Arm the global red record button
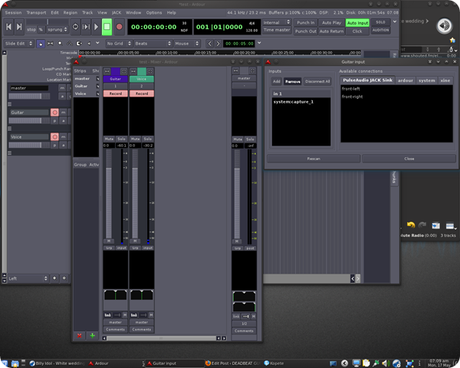 [119, 27]
